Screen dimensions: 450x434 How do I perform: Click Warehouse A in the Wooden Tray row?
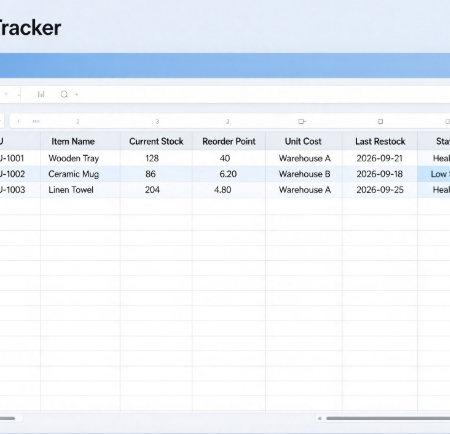pos(305,158)
